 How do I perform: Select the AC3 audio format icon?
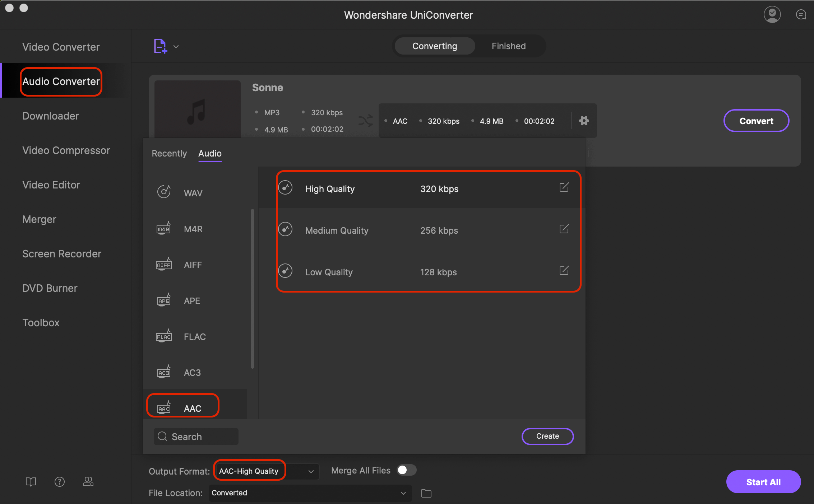tap(163, 372)
